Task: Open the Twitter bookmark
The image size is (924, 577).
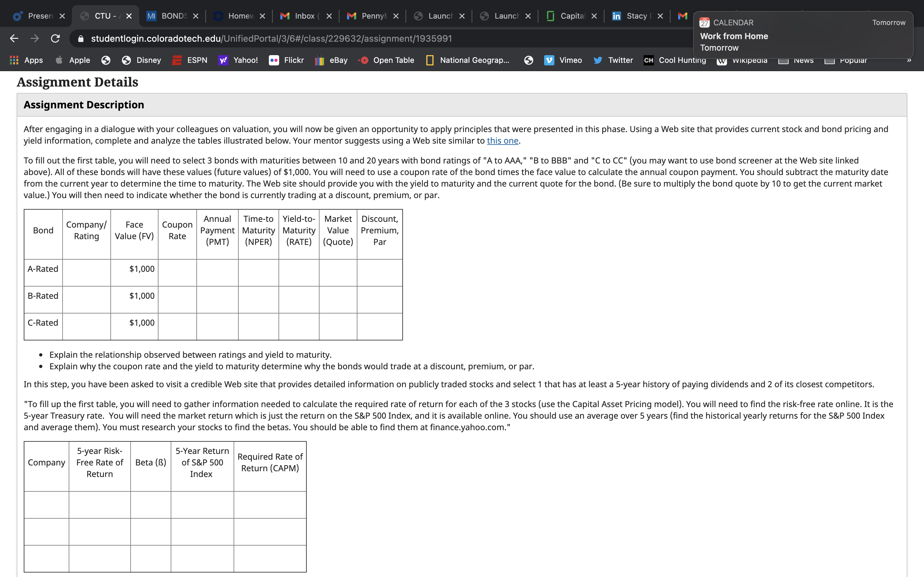Action: (x=613, y=60)
